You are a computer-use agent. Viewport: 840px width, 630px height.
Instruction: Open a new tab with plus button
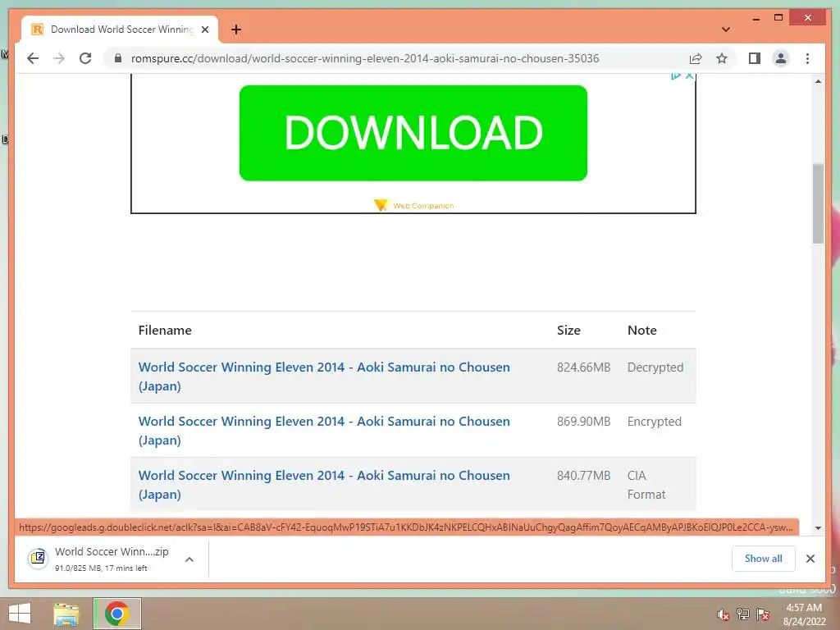pyautogui.click(x=236, y=30)
